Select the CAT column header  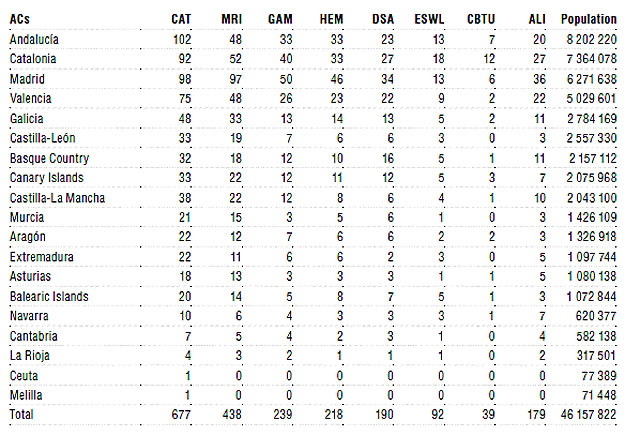pos(181,19)
